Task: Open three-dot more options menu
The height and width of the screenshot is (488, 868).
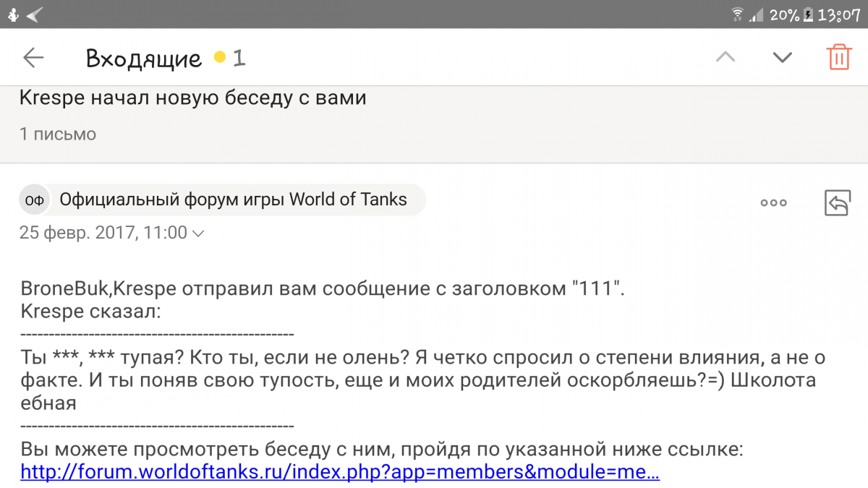Action: tap(773, 203)
